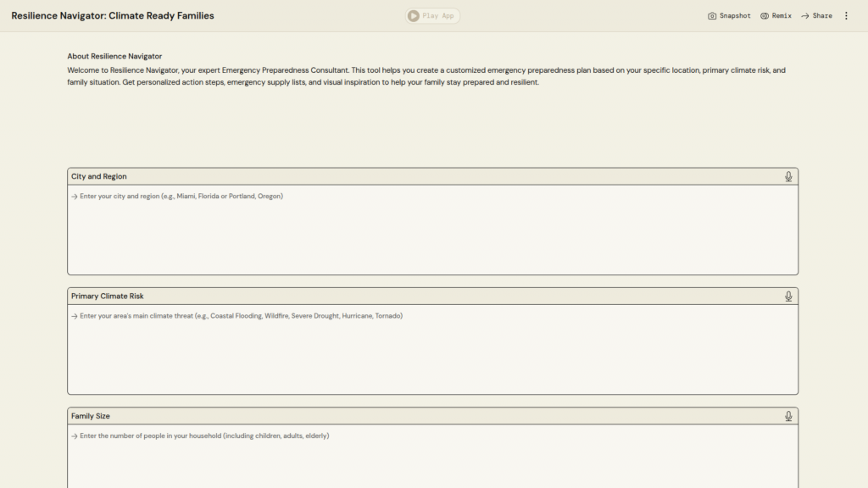The height and width of the screenshot is (488, 868).
Task: Click the play triangle icon in Play App
Action: [x=413, y=16]
